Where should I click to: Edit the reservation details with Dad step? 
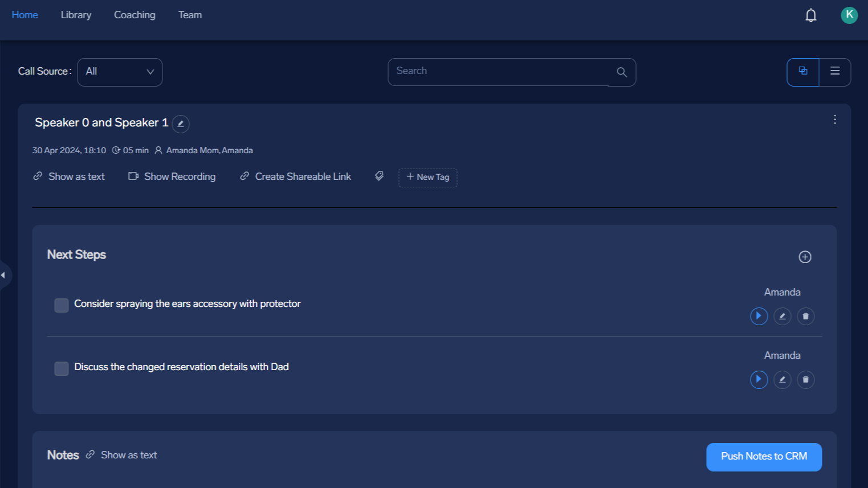(782, 379)
